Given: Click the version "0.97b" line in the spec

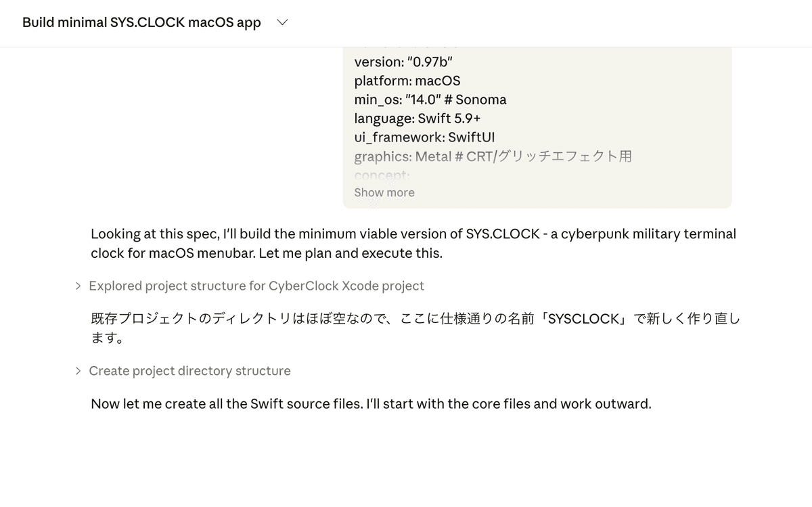Looking at the screenshot, I should tap(403, 62).
